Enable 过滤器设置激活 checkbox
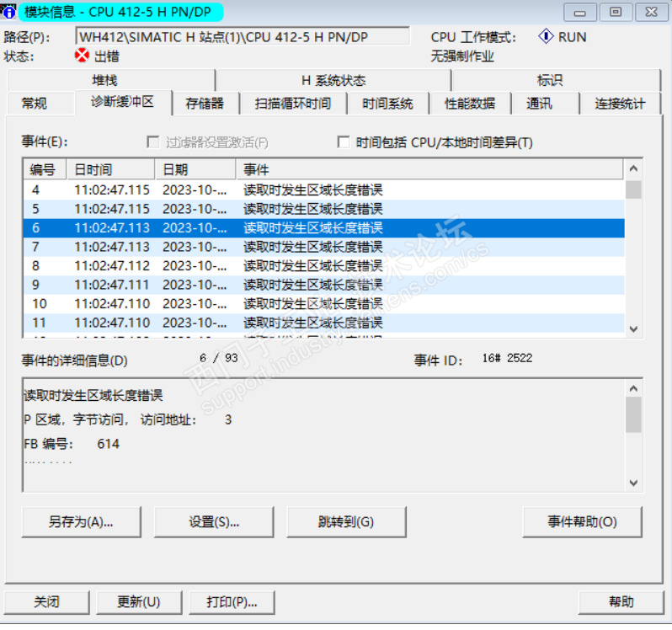Screen dimensions: 672x630 tap(152, 141)
